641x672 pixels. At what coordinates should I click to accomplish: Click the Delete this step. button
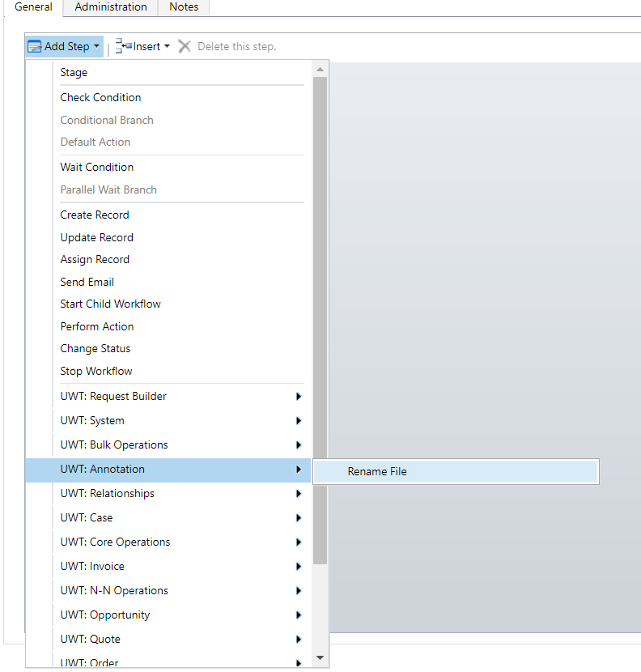point(227,46)
